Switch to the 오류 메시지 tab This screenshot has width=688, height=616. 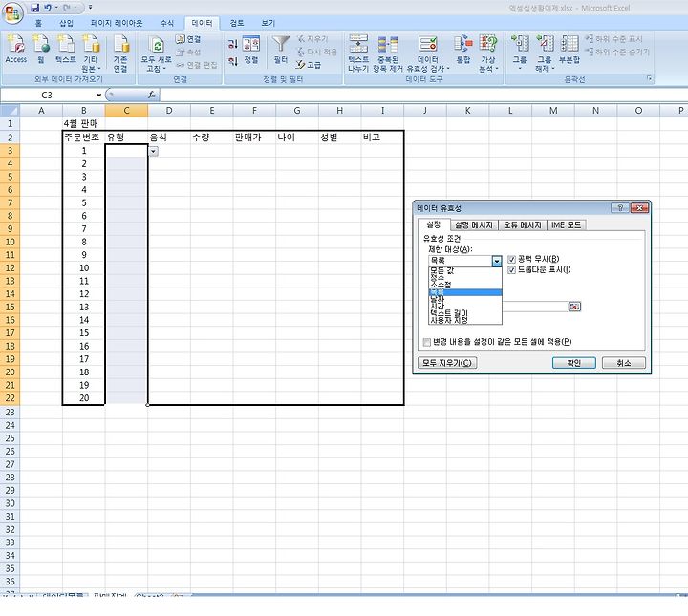[x=523, y=225]
